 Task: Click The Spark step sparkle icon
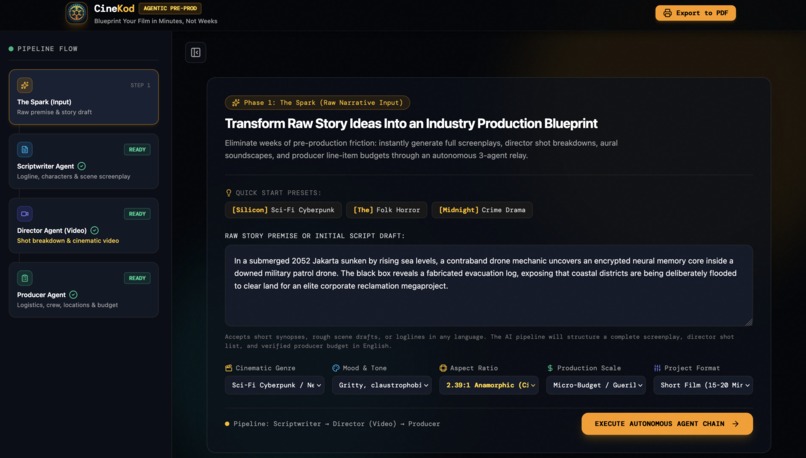coord(25,85)
